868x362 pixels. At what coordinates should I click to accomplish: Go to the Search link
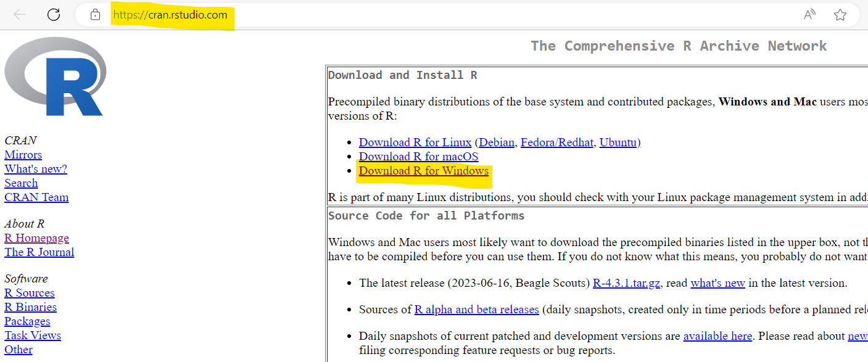(x=21, y=183)
